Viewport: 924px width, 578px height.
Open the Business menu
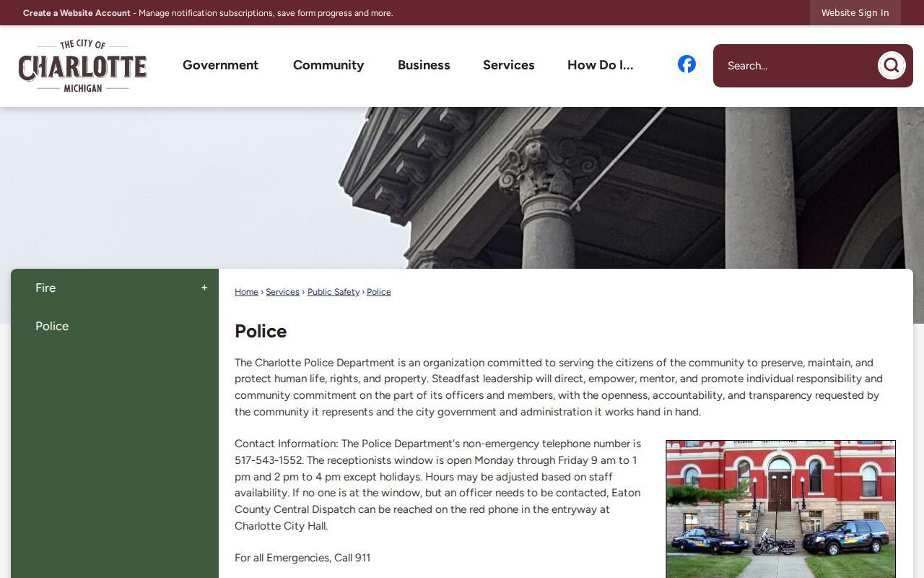pos(424,65)
